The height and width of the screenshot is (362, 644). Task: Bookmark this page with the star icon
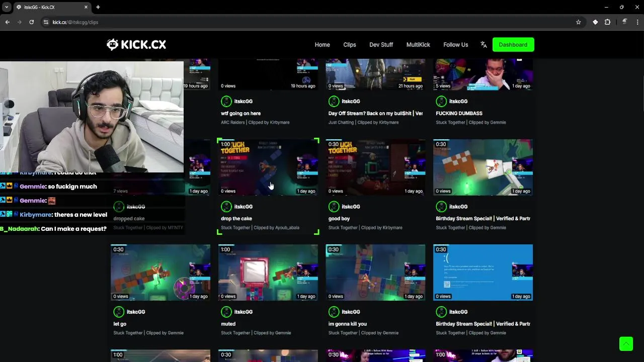579,22
